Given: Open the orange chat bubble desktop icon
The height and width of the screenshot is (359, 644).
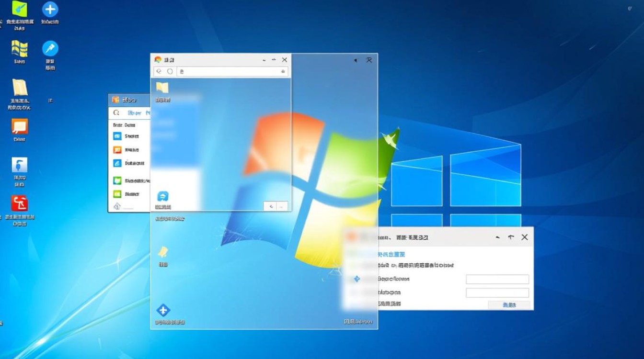Looking at the screenshot, I should pos(20,127).
